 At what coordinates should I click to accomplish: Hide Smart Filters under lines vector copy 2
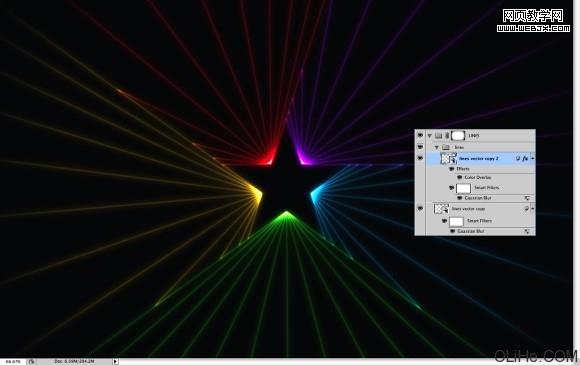[451, 188]
